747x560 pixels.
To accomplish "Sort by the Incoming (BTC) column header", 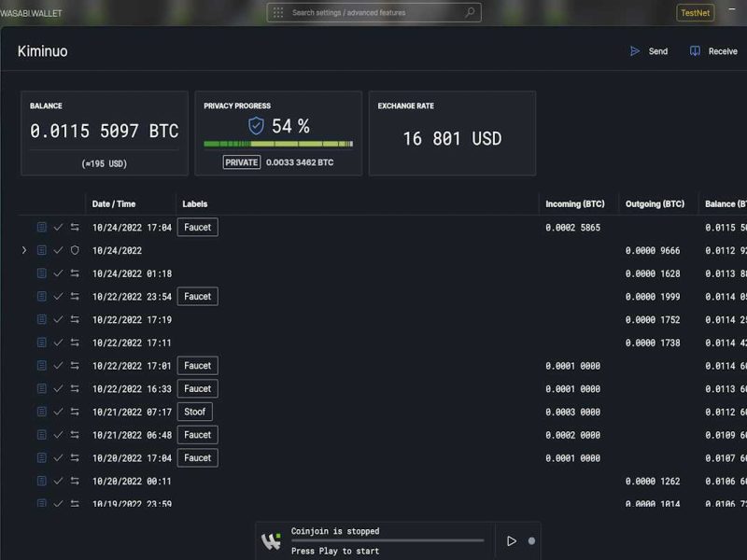I will click(575, 203).
